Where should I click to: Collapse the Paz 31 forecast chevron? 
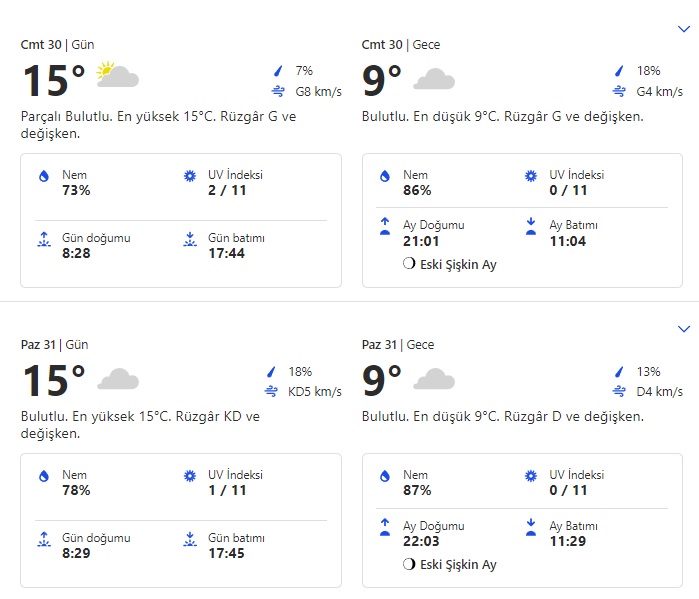coord(684,329)
